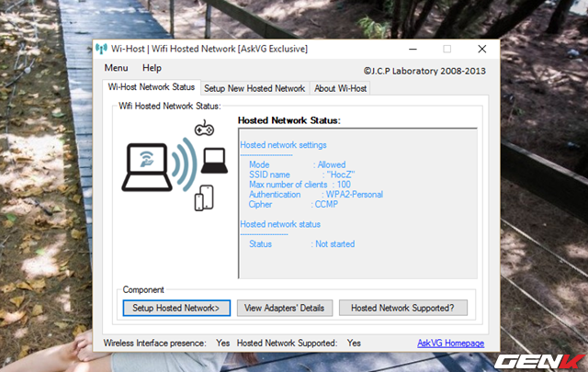Switch to Setup New Hosted Network tab
The width and height of the screenshot is (588, 372).
coord(254,88)
